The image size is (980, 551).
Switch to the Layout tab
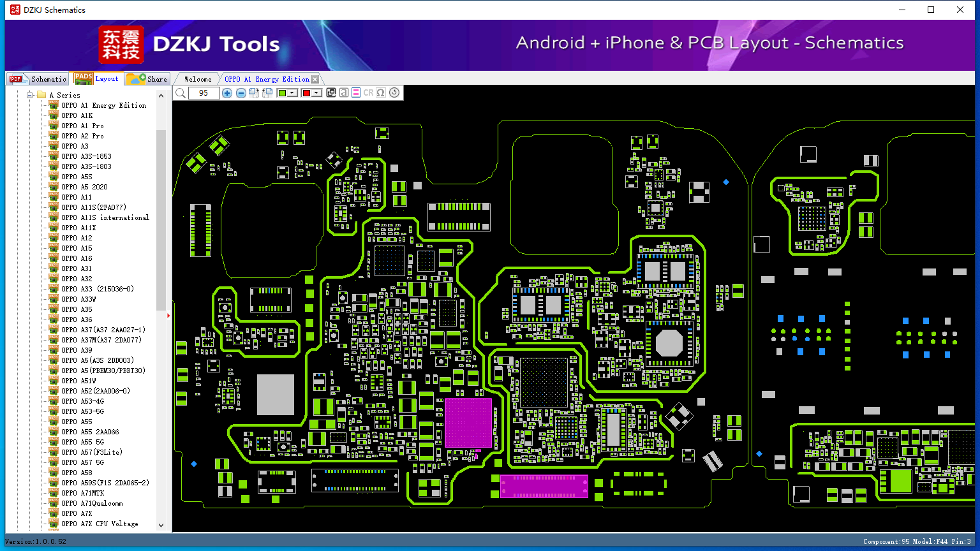click(96, 78)
